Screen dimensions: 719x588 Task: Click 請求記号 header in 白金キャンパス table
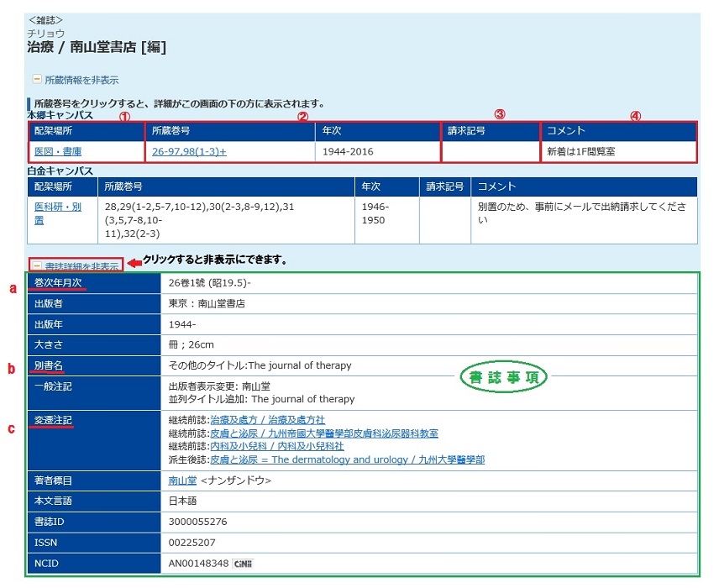coord(445,186)
